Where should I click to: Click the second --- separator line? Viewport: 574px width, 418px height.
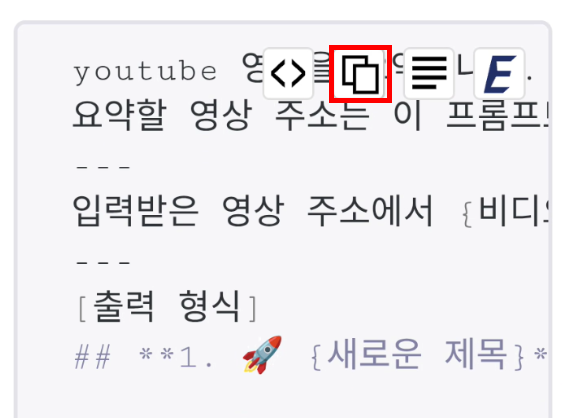103,262
